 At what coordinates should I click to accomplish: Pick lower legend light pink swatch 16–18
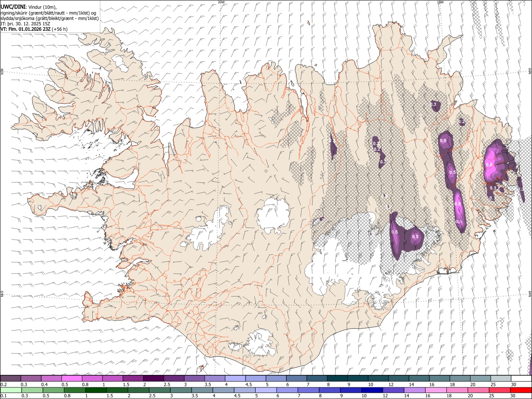[x=436, y=390]
